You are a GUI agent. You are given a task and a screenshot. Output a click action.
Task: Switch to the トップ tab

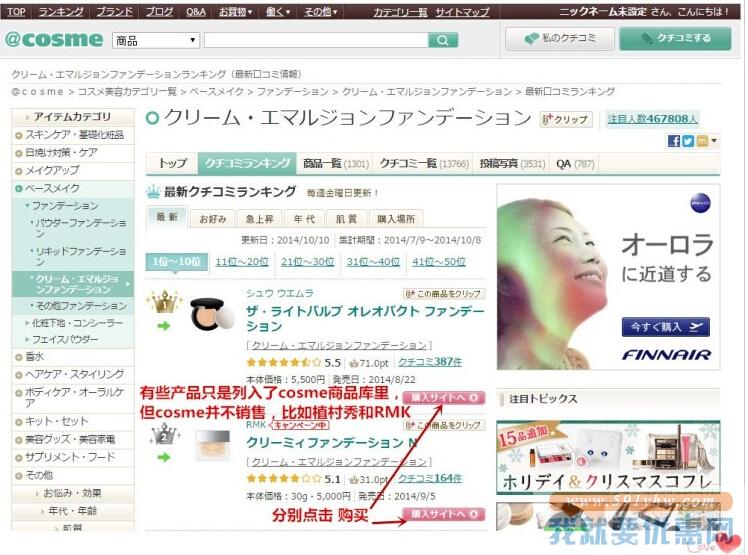pos(172,163)
